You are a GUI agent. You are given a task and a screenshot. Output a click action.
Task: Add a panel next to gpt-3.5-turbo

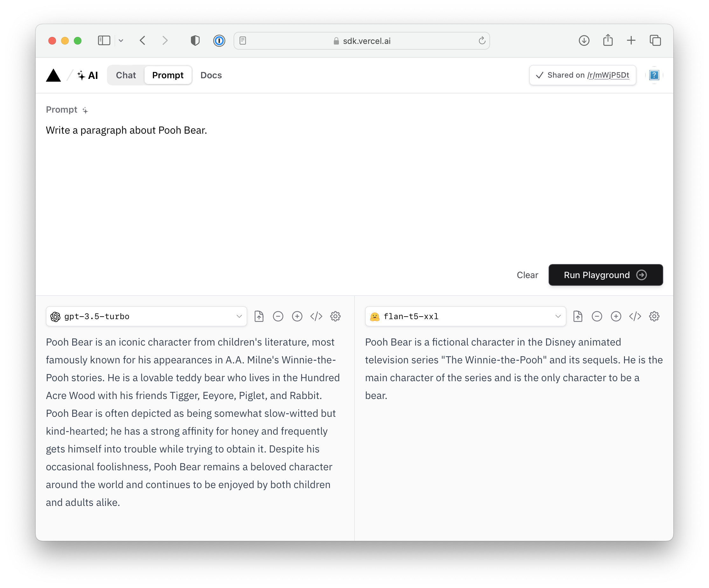[x=297, y=316]
